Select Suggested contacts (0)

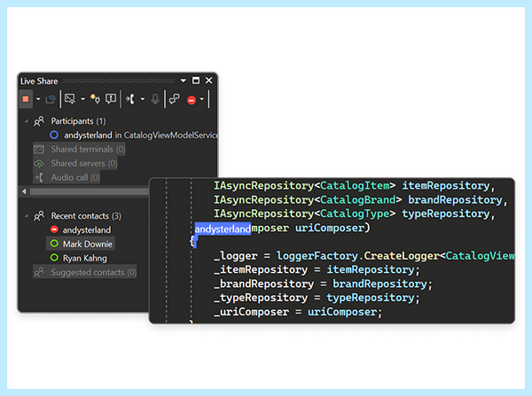point(94,272)
